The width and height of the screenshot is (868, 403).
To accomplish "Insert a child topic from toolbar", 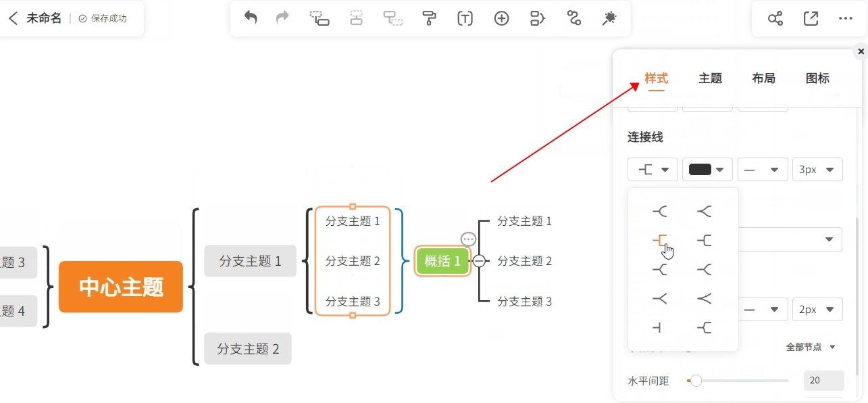I will (320, 18).
